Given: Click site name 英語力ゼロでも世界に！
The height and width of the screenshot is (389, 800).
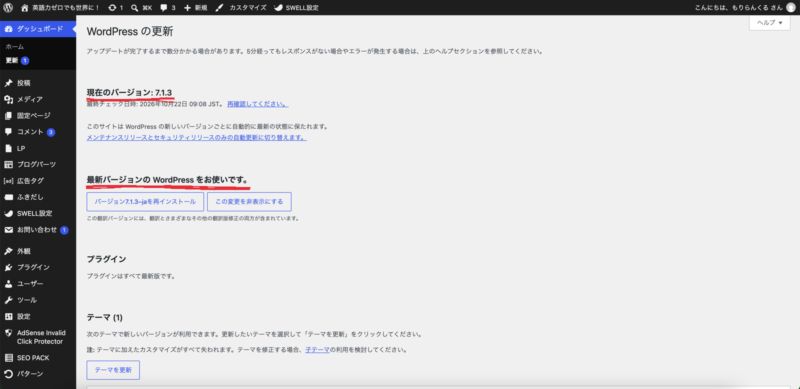Looking at the screenshot, I should coord(66,8).
